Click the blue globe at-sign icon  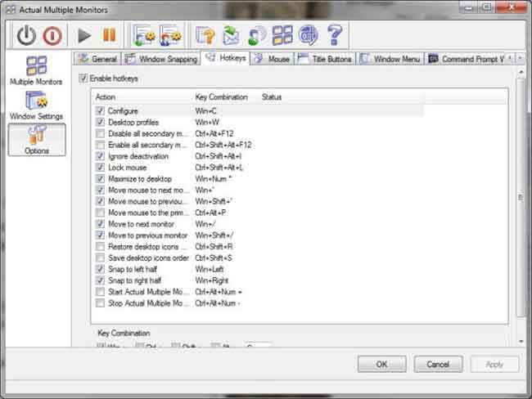(308, 35)
